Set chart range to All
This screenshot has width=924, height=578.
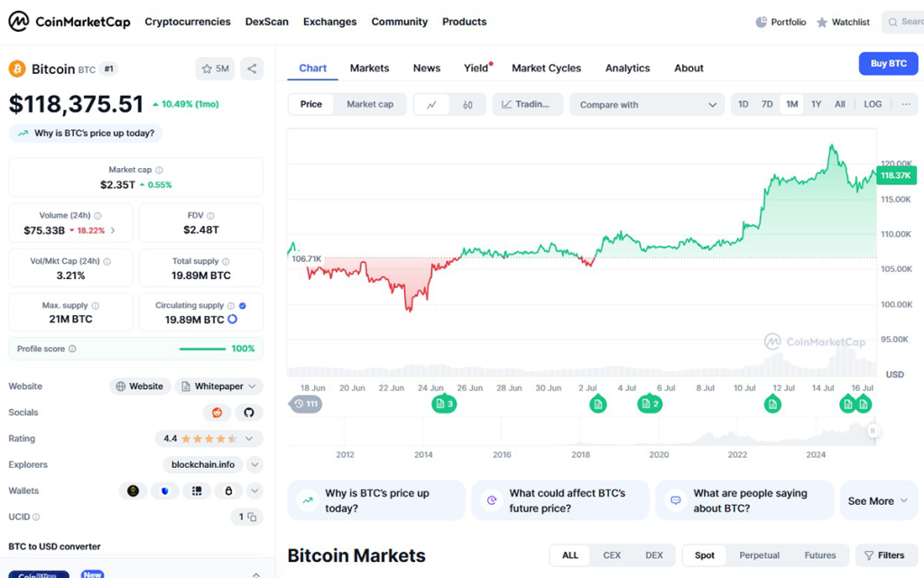coord(840,105)
